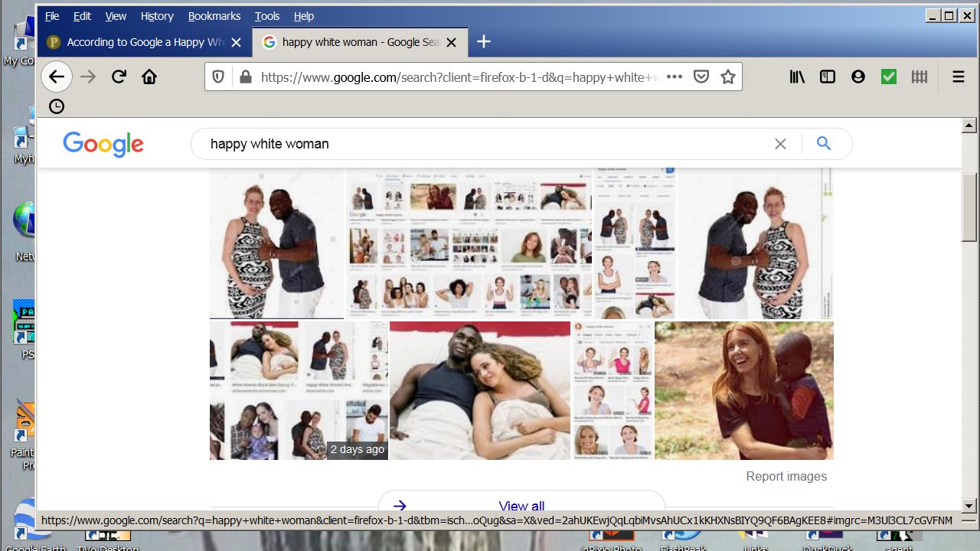Show site security info via padlock
Viewport: 980px width, 551px height.
[245, 77]
